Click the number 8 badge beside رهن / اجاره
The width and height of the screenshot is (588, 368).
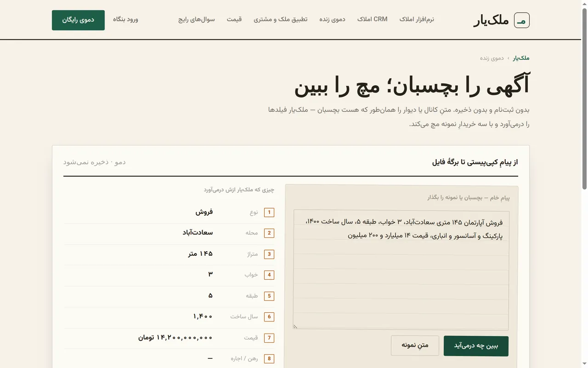pyautogui.click(x=269, y=359)
